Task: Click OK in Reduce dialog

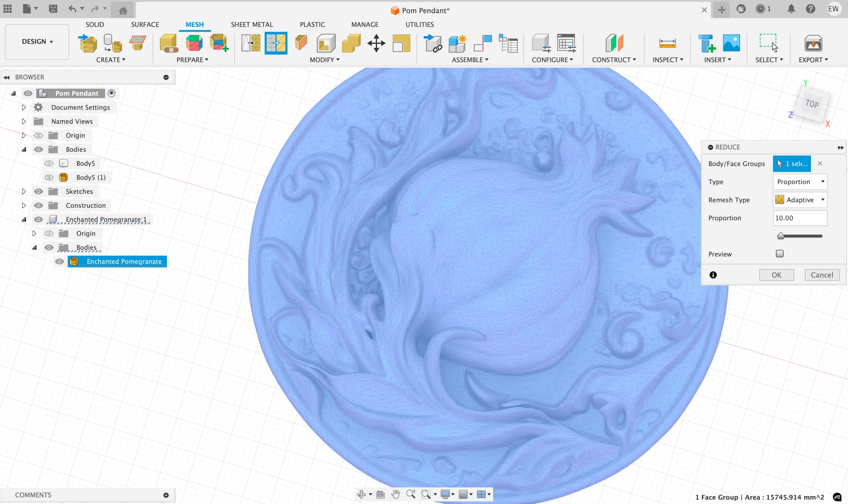Action: coord(776,275)
